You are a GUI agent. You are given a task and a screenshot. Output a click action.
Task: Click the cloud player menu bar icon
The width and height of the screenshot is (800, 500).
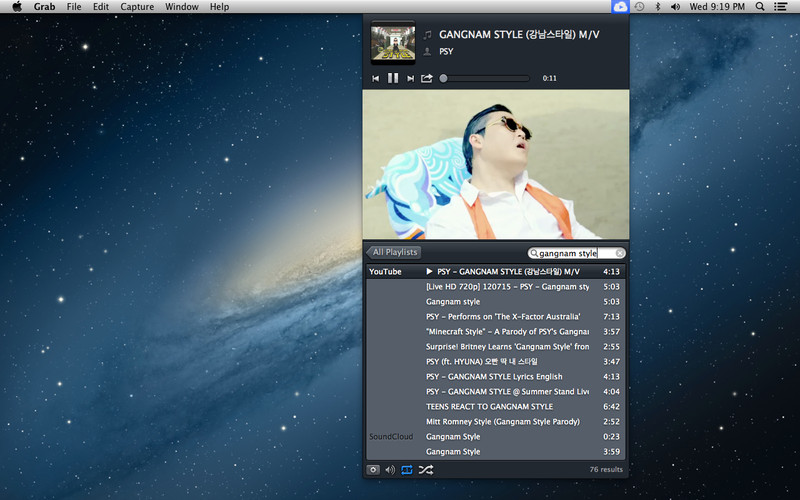tap(620, 7)
